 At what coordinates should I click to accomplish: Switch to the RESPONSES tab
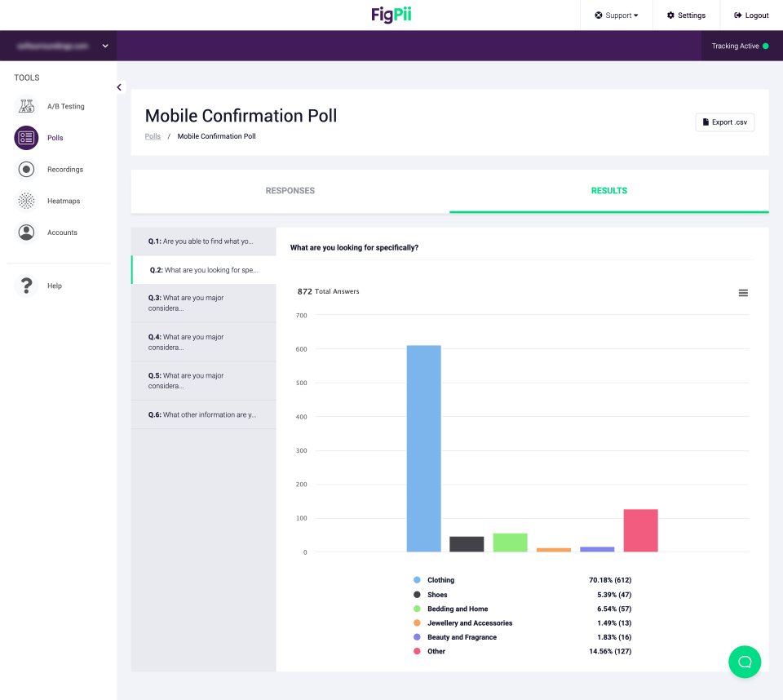(x=290, y=190)
